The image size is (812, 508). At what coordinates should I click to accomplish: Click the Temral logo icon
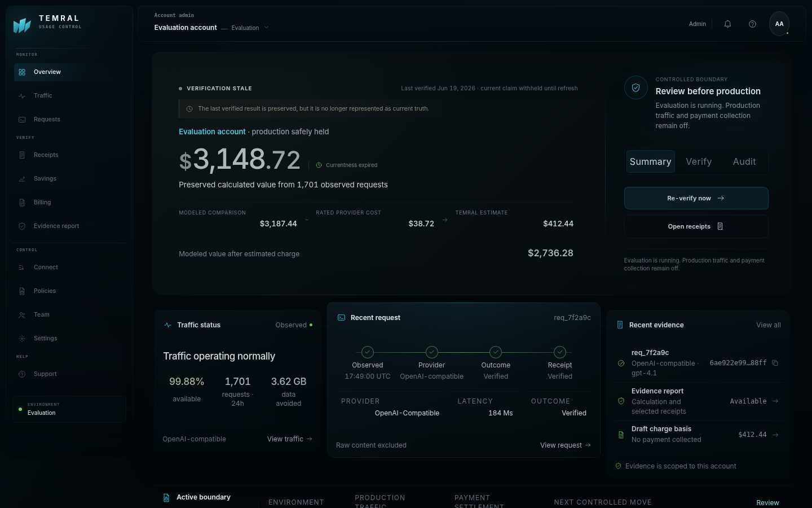[22, 25]
